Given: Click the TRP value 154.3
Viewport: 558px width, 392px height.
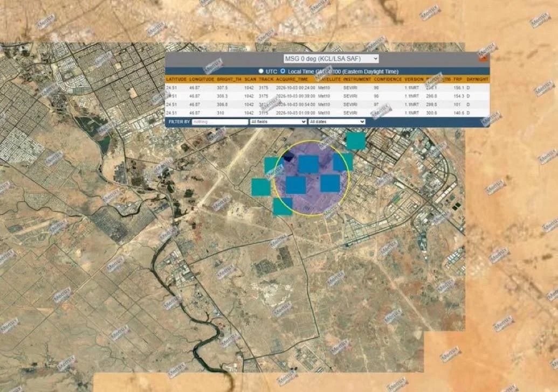Looking at the screenshot, I should (459, 96).
